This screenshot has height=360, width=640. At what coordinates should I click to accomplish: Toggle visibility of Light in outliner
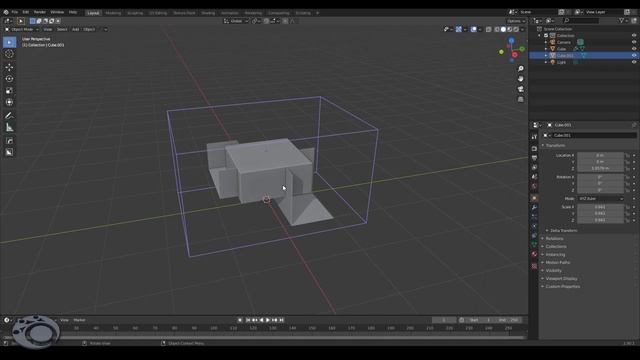coord(634,62)
